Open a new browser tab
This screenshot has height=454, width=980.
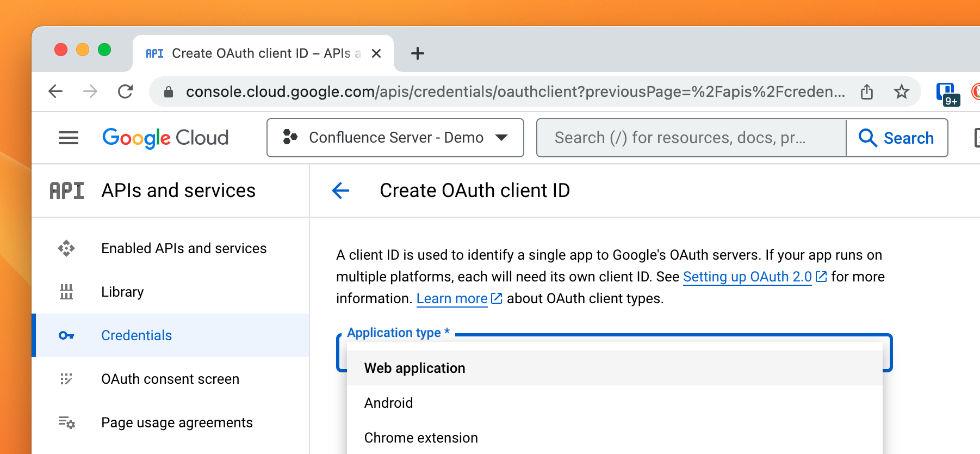pyautogui.click(x=417, y=53)
